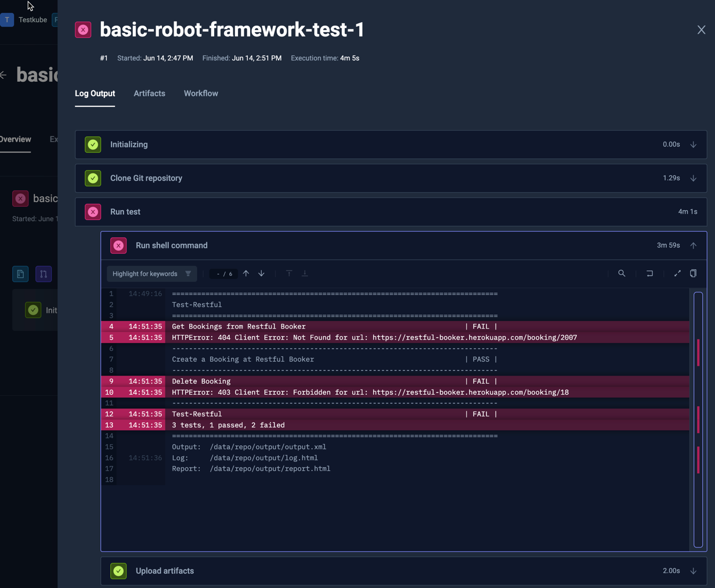Click the previous keyword match arrow

click(x=245, y=273)
